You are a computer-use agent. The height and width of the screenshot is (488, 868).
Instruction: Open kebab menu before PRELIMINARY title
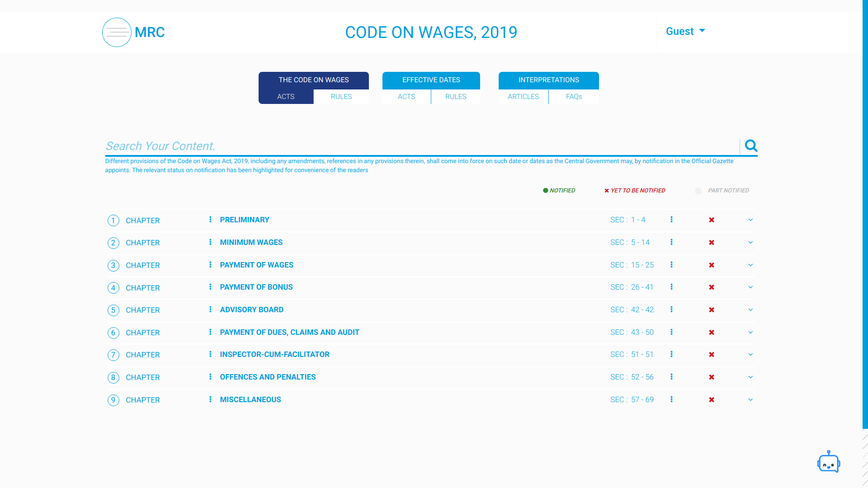210,220
